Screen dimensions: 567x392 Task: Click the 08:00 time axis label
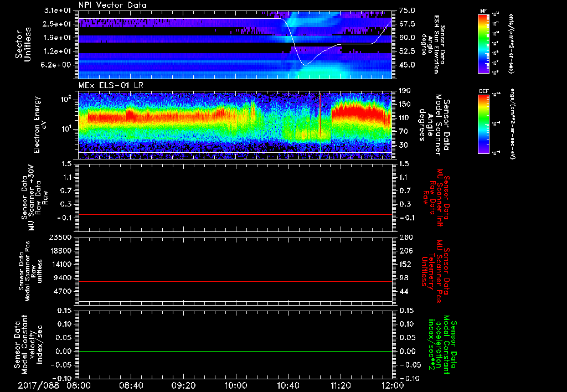79,384
